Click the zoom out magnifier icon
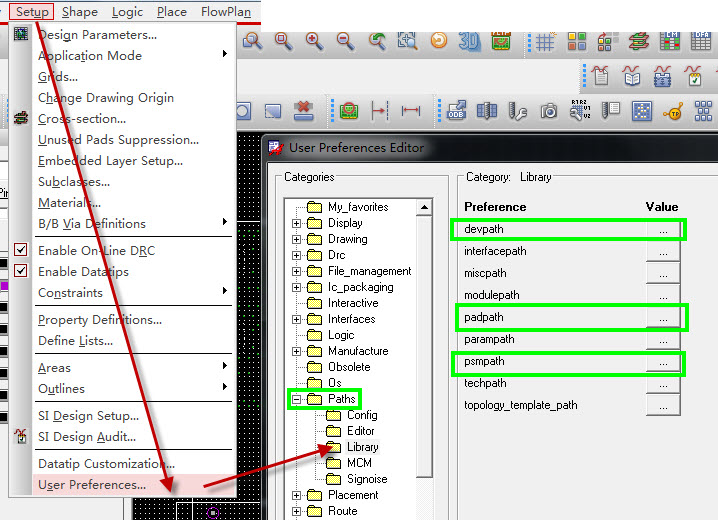Screen dimensions: 718x520 tap(345, 41)
